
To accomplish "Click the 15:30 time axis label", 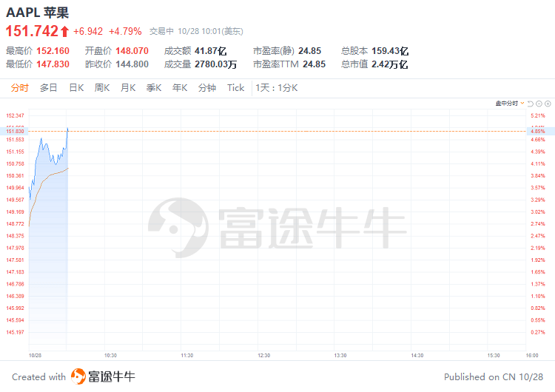I will pos(494,355).
